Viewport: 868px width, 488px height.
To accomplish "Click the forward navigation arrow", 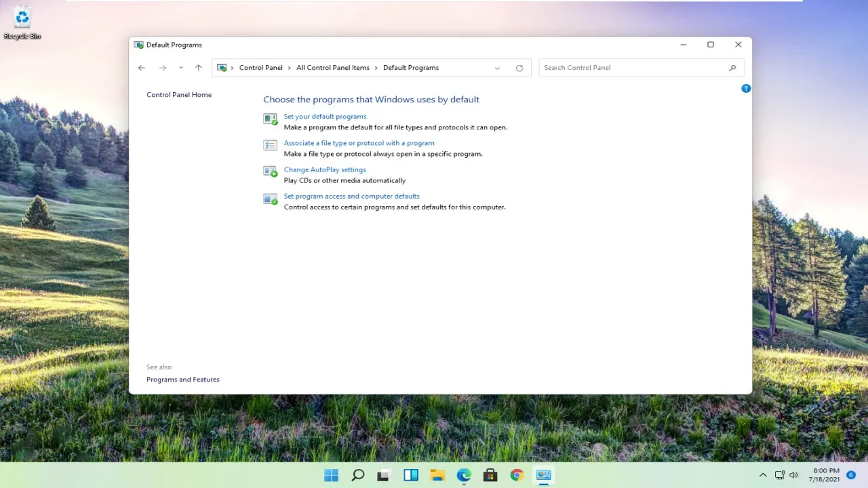I will click(163, 68).
